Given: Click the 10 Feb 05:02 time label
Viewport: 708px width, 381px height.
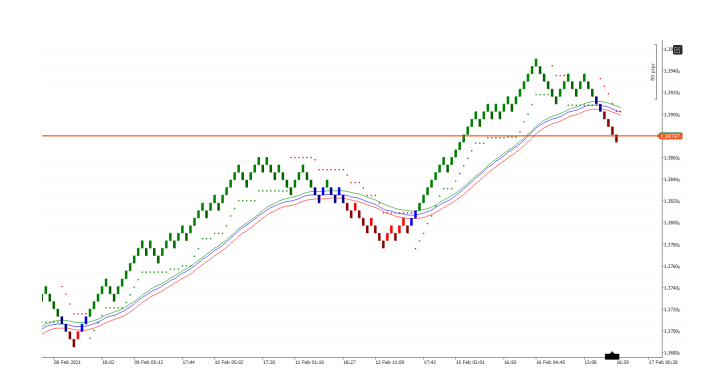Looking at the screenshot, I should coord(228,362).
